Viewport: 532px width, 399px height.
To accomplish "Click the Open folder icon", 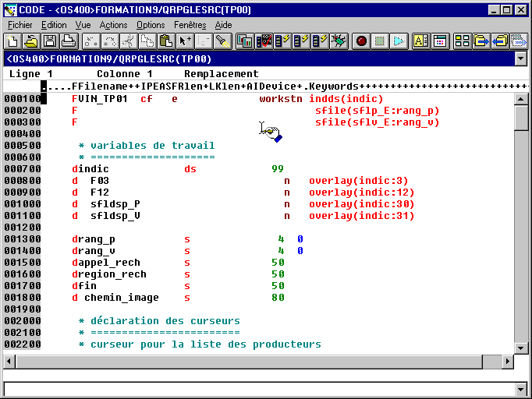I will [30, 41].
